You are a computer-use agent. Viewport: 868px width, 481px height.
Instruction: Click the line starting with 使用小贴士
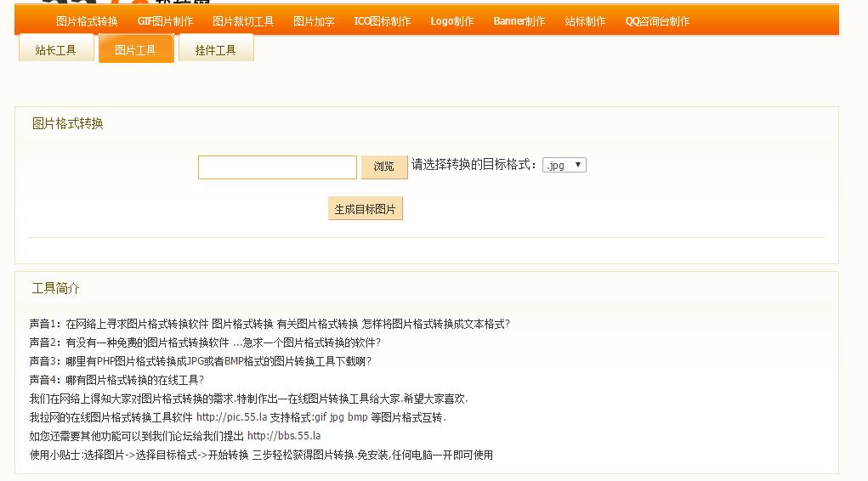tap(261, 455)
